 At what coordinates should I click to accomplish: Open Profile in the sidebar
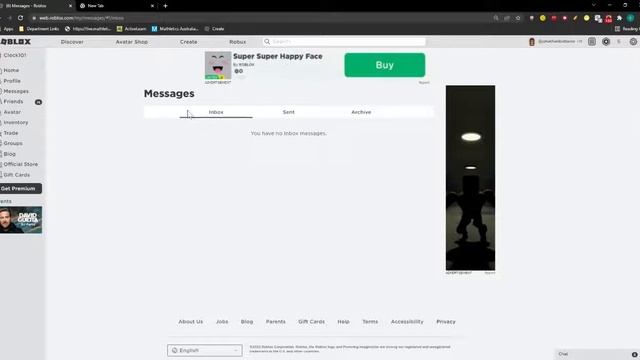(12, 81)
